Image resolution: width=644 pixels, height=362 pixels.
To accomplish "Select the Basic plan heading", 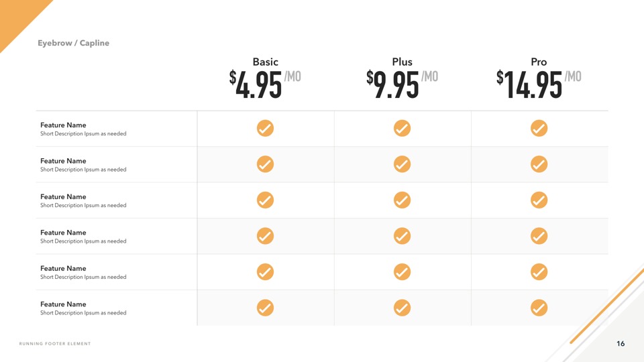I will 265,62.
